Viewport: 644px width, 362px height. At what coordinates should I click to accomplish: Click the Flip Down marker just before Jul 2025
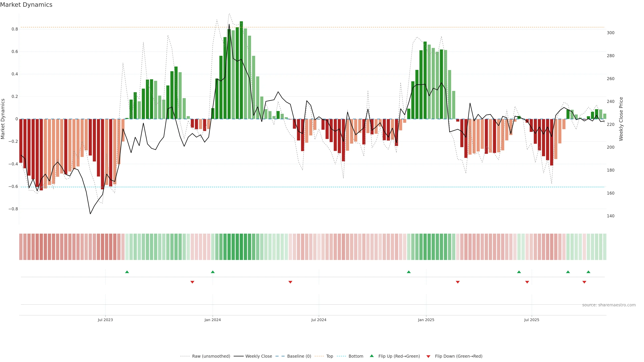click(x=527, y=282)
